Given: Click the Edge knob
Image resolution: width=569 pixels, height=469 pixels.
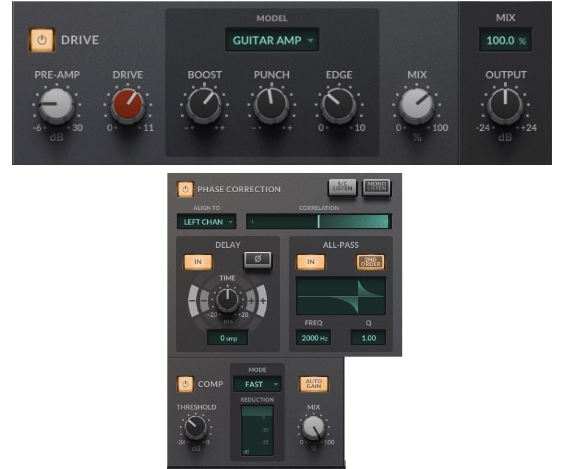Looking at the screenshot, I should pyautogui.click(x=339, y=105).
